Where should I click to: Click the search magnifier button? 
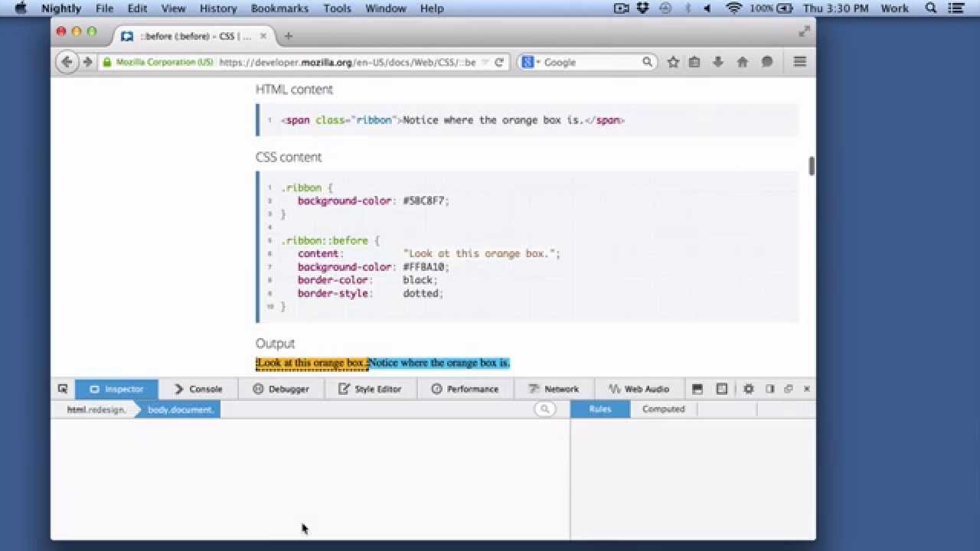pyautogui.click(x=647, y=62)
